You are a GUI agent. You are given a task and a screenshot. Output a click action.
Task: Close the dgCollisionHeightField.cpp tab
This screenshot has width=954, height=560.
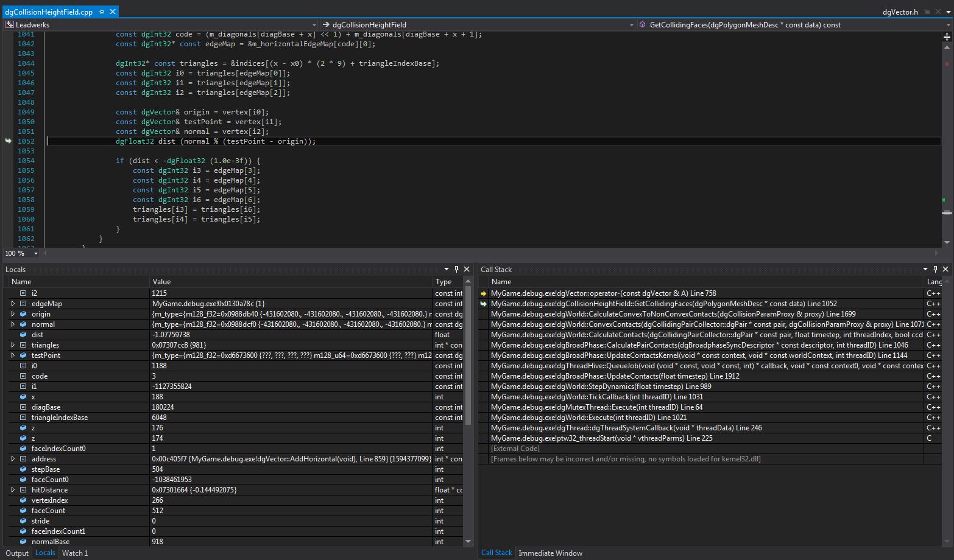(113, 12)
